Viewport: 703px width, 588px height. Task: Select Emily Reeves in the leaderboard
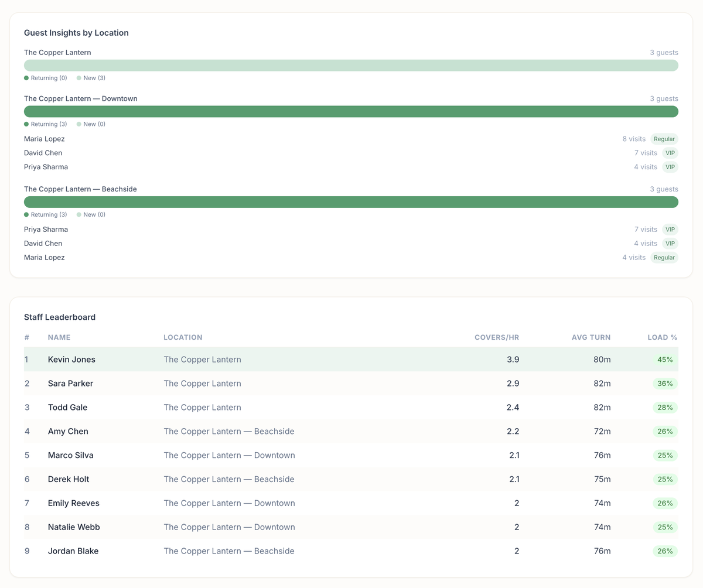74,504
